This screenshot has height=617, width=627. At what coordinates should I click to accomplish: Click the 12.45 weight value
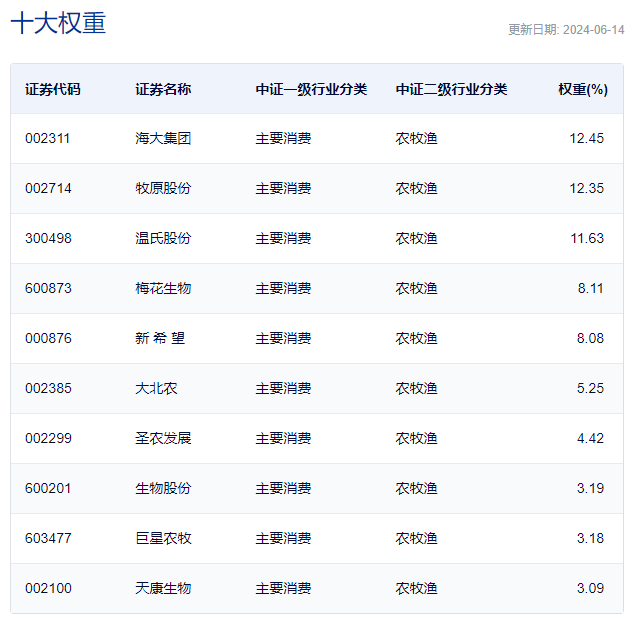point(586,138)
